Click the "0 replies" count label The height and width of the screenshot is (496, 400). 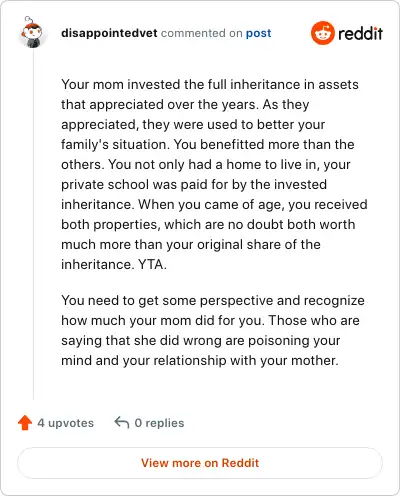pos(159,423)
